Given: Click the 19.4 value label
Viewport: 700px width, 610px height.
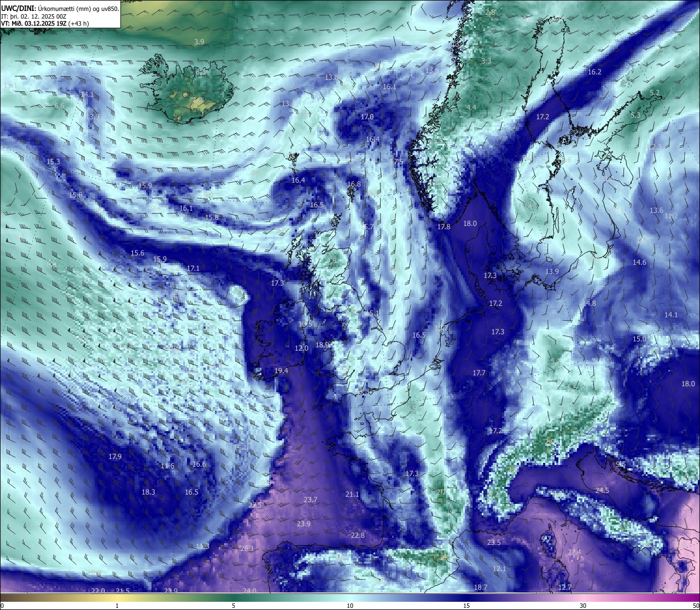Looking at the screenshot, I should pos(281,370).
